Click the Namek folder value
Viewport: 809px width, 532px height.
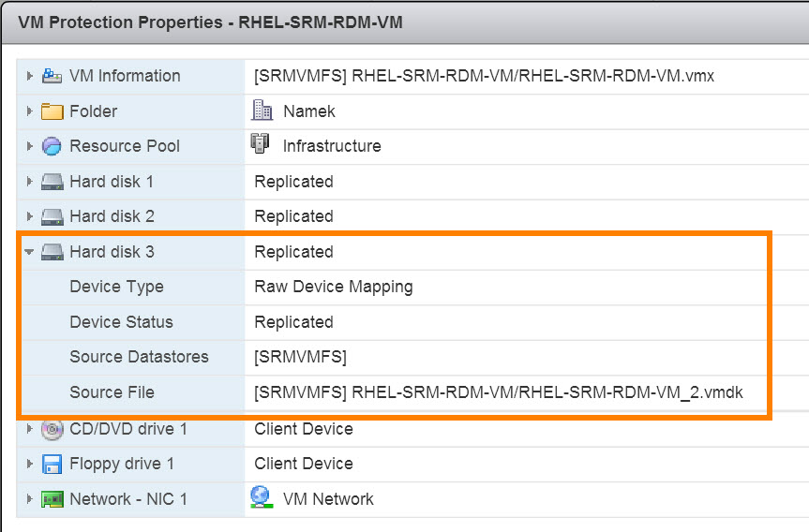[309, 111]
